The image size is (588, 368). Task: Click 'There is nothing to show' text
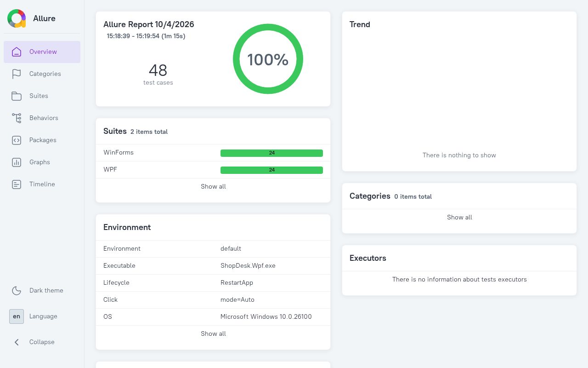pyautogui.click(x=459, y=155)
